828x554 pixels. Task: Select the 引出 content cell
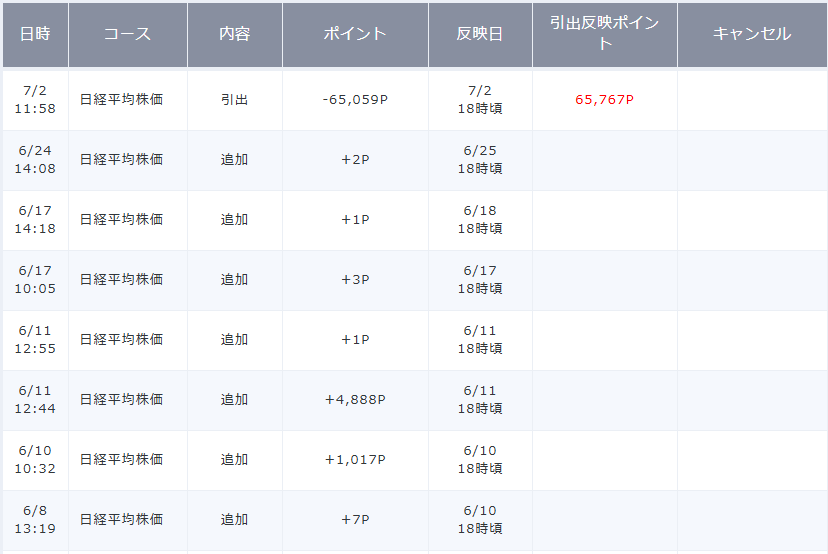point(234,100)
